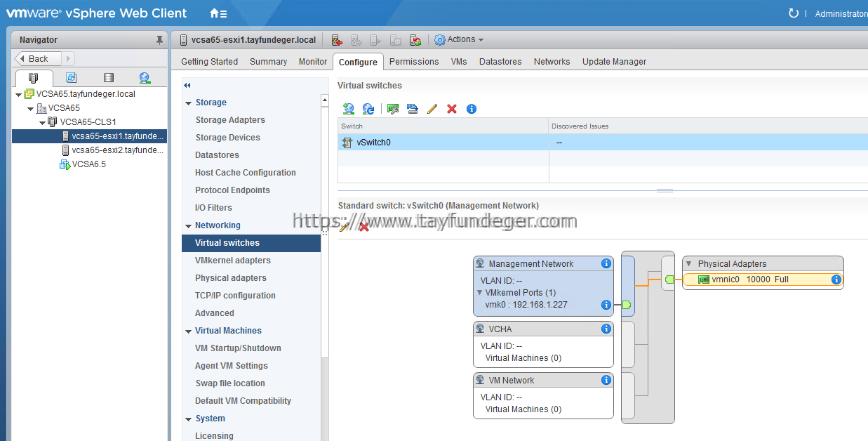Click the reconnect host sync icon
This screenshot has height=441, width=868.
point(415,40)
